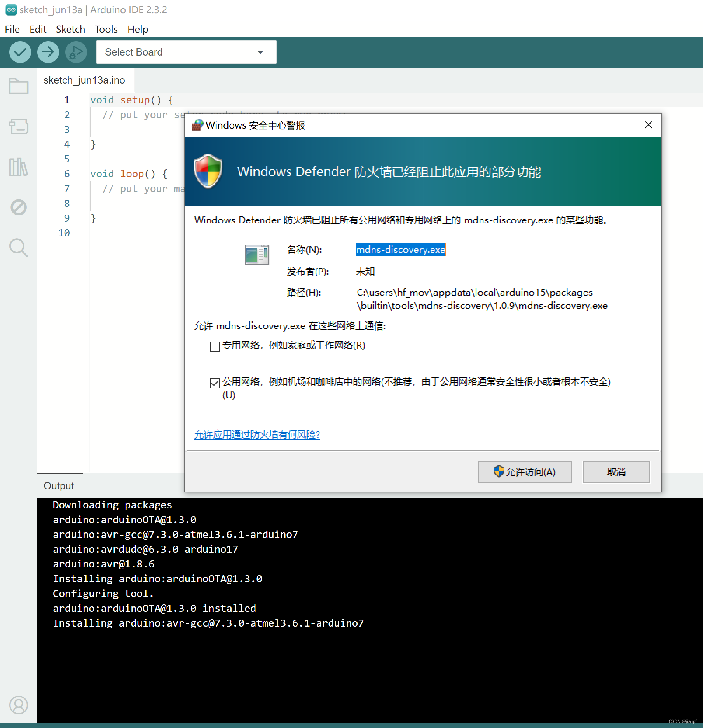Open the Boards Manager sidebar icon
The image size is (703, 728).
pyautogui.click(x=19, y=126)
